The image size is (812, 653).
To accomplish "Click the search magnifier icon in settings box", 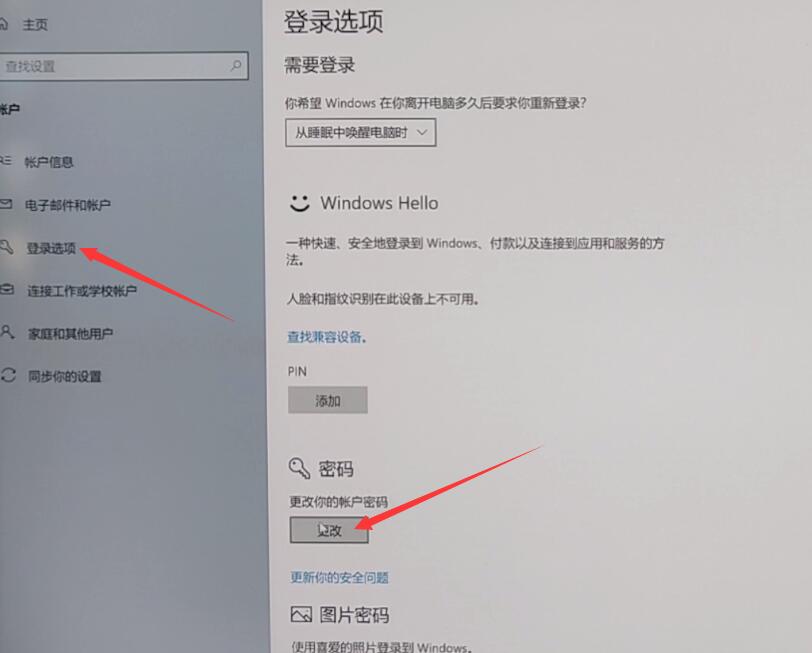I will [236, 65].
